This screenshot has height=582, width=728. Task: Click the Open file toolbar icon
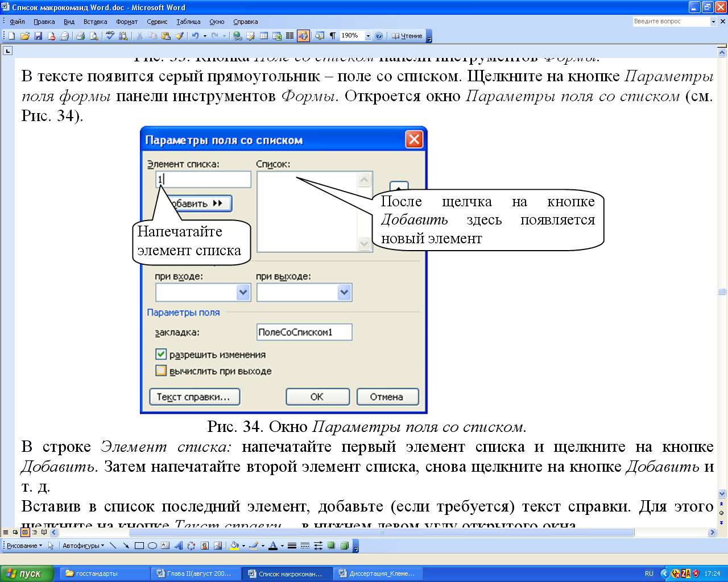(x=25, y=36)
